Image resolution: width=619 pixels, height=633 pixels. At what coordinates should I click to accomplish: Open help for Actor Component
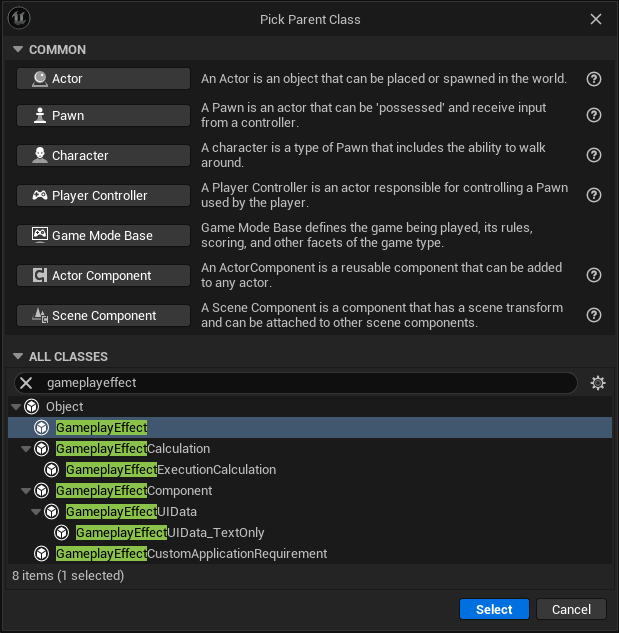point(594,275)
